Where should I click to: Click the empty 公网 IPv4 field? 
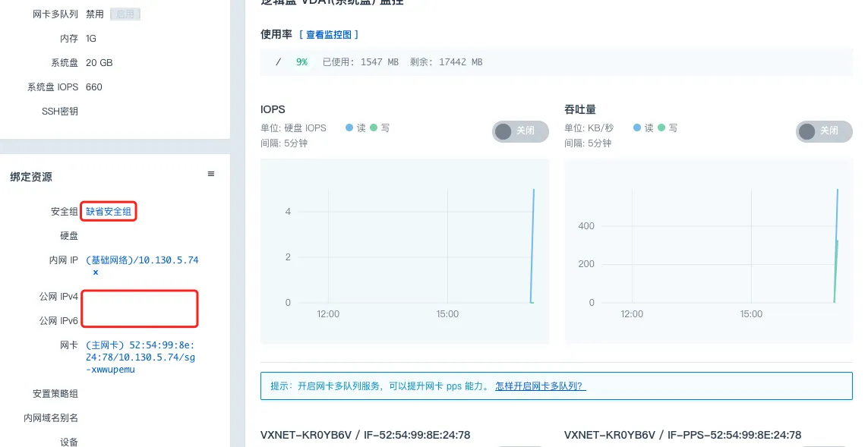[140, 297]
